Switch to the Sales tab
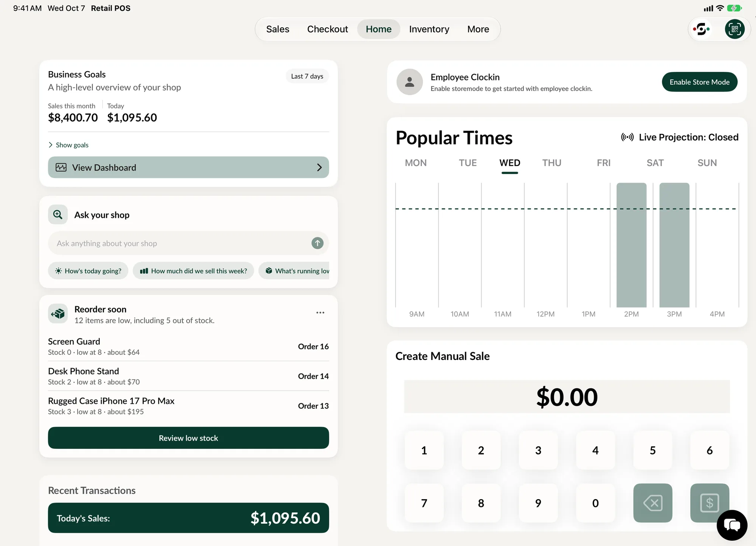Viewport: 756px width, 546px height. click(277, 29)
